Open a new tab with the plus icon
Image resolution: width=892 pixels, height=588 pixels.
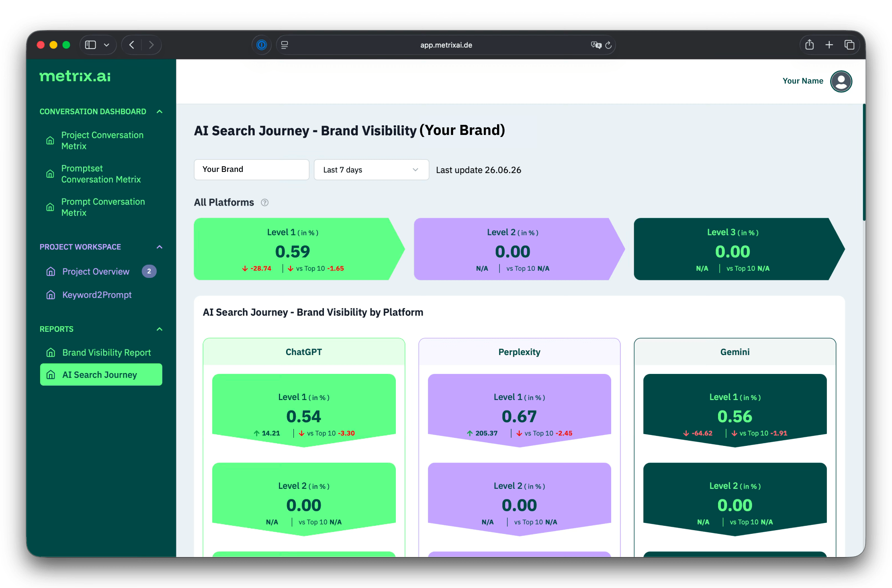click(x=829, y=45)
